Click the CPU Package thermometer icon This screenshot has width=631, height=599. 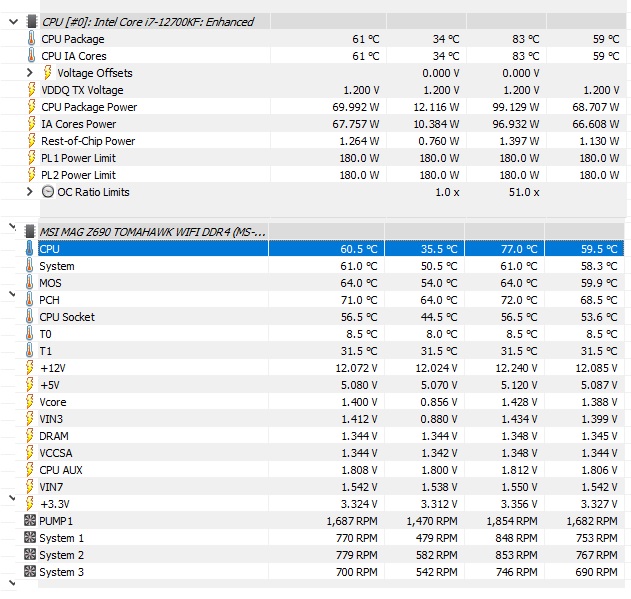pyautogui.click(x=30, y=39)
